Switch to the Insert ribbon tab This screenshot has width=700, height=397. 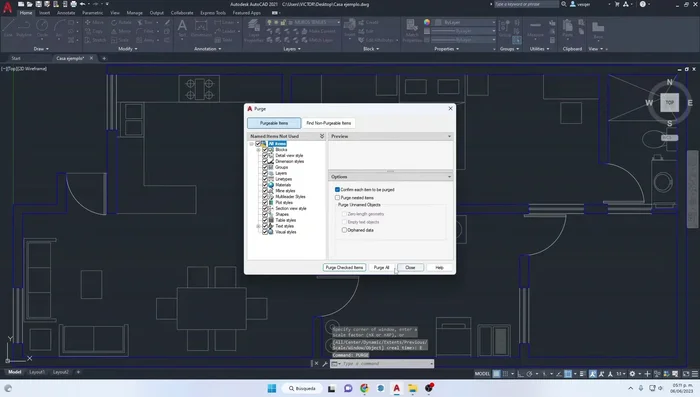pyautogui.click(x=45, y=13)
